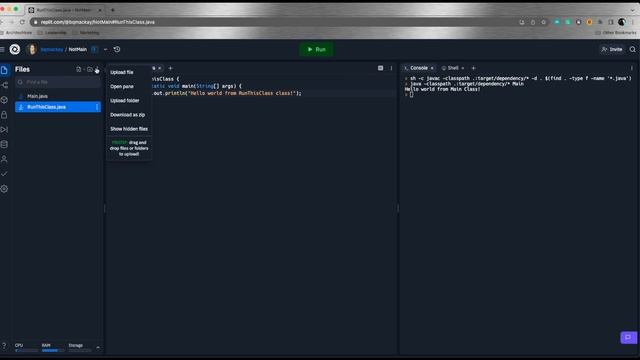Open the chat bubble button at bottom right
640x360 pixels.
pyautogui.click(x=628, y=338)
